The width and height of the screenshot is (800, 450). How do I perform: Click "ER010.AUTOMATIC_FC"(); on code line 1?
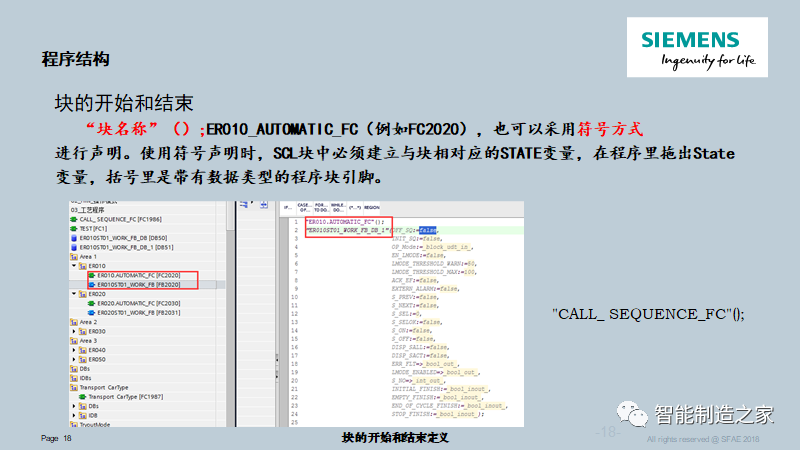tap(345, 222)
